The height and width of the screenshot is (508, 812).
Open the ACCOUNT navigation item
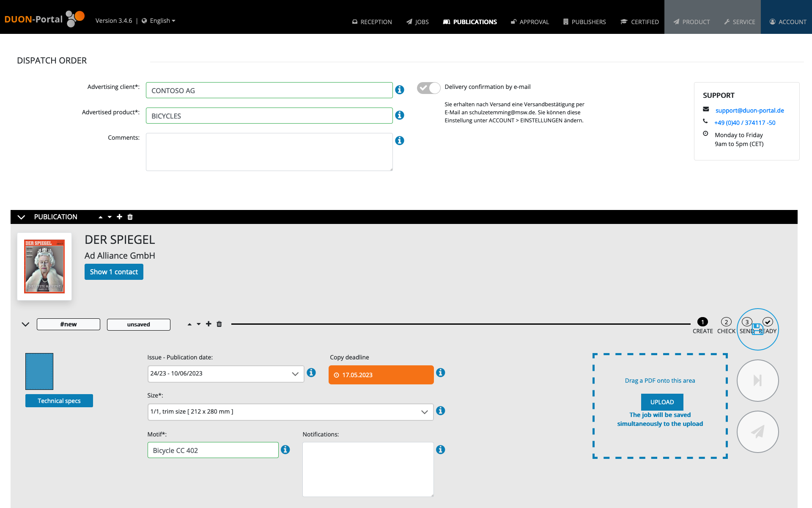click(788, 22)
